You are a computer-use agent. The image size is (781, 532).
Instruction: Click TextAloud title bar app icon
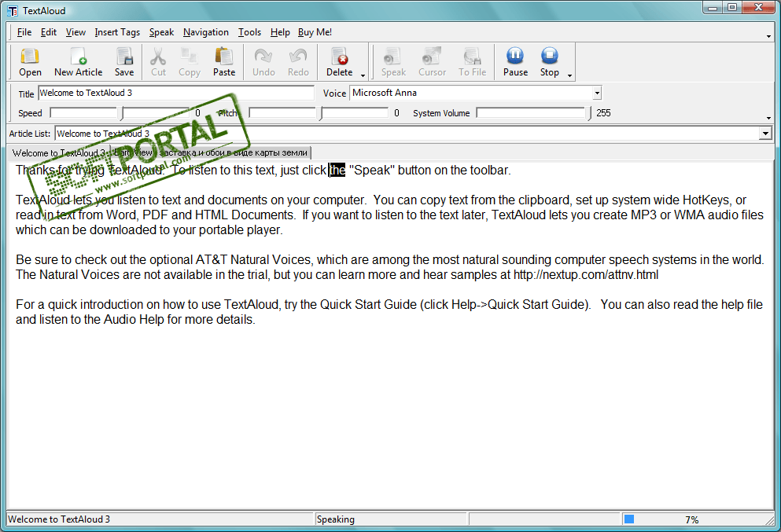13,11
